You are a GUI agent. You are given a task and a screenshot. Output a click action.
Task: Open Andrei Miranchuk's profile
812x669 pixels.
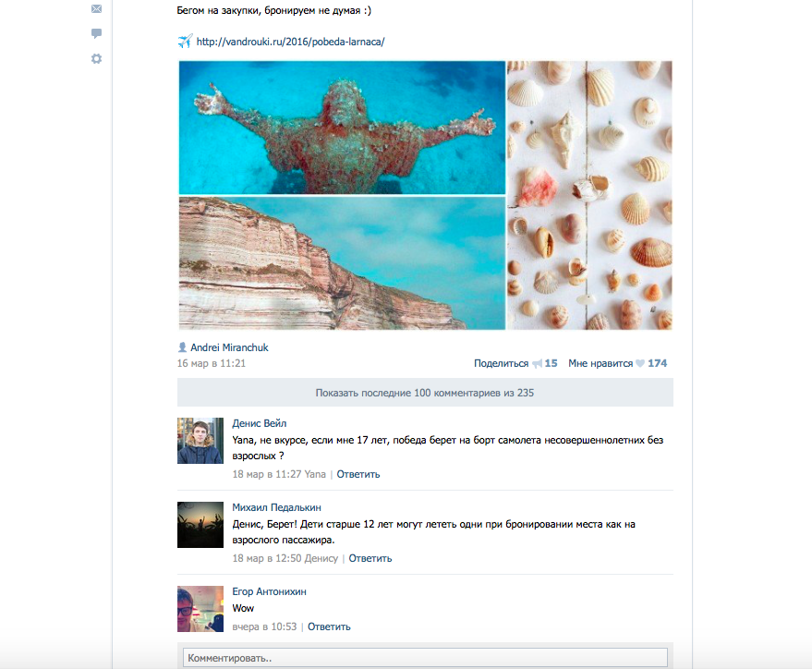pos(229,347)
